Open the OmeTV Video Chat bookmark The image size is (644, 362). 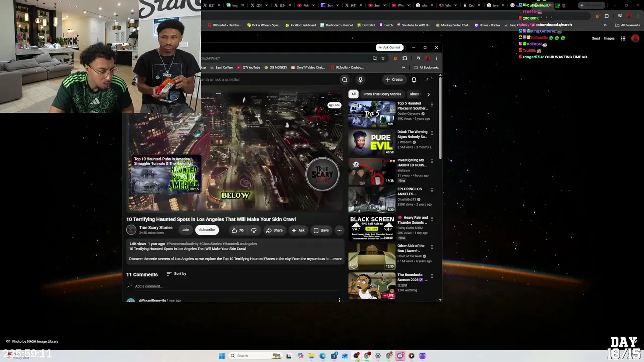[x=308, y=67]
